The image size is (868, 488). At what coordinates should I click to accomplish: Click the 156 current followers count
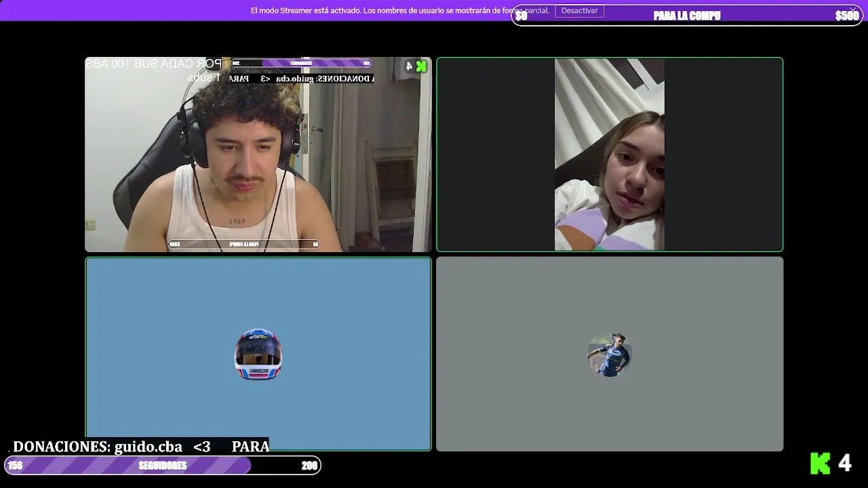coord(15,466)
